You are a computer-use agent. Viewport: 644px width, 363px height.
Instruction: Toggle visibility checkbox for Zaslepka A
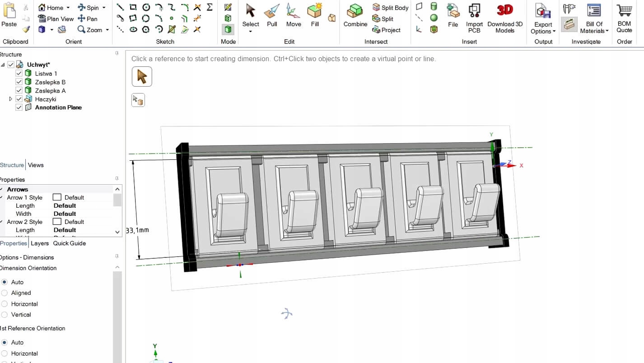pyautogui.click(x=19, y=90)
